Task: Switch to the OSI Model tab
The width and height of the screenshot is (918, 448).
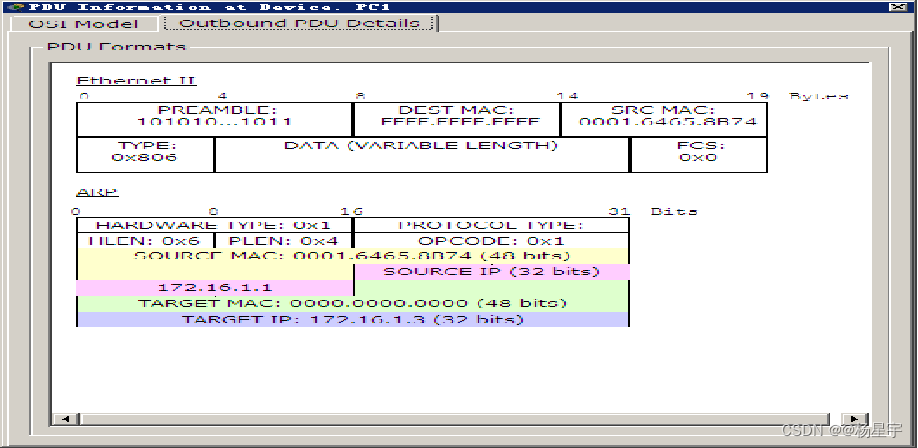Action: [x=84, y=23]
